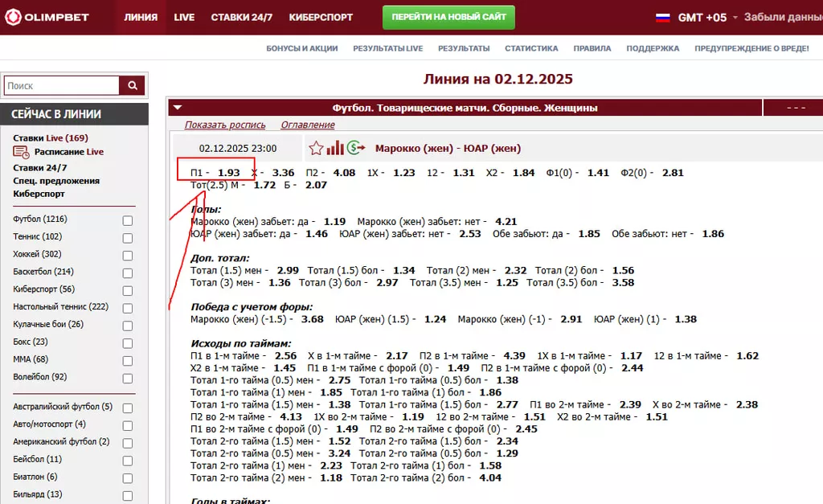Viewport: 823px width, 504px height.
Task: Open match statistics bar chart icon
Action: (x=335, y=149)
